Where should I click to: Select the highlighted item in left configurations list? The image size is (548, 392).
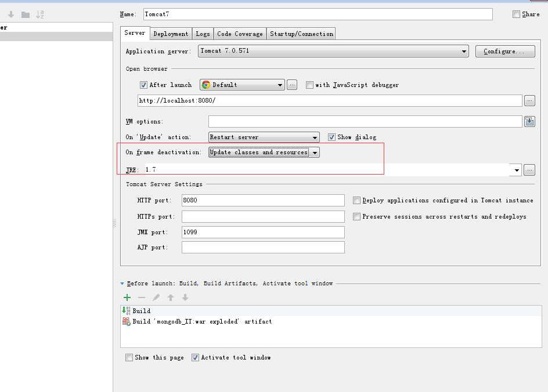[x=56, y=37]
